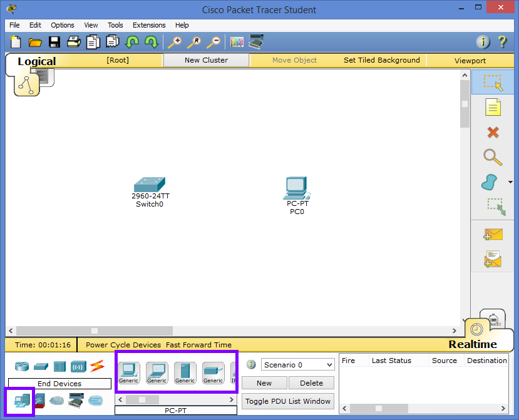Open the Tools menu

click(115, 25)
